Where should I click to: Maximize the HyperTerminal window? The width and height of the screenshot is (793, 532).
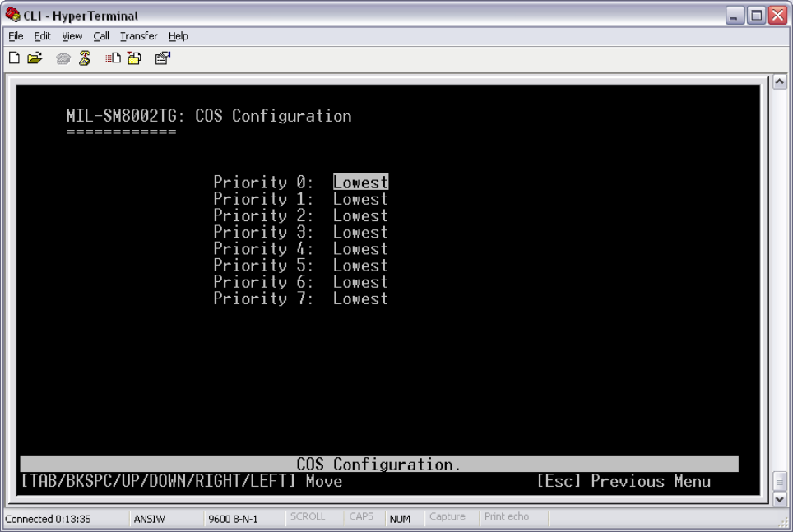pos(757,15)
